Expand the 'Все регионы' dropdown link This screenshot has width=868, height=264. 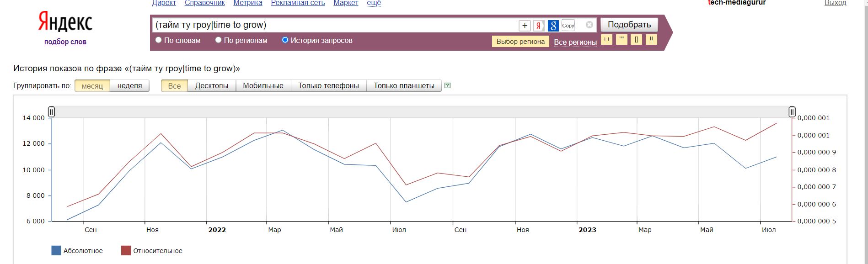(575, 42)
